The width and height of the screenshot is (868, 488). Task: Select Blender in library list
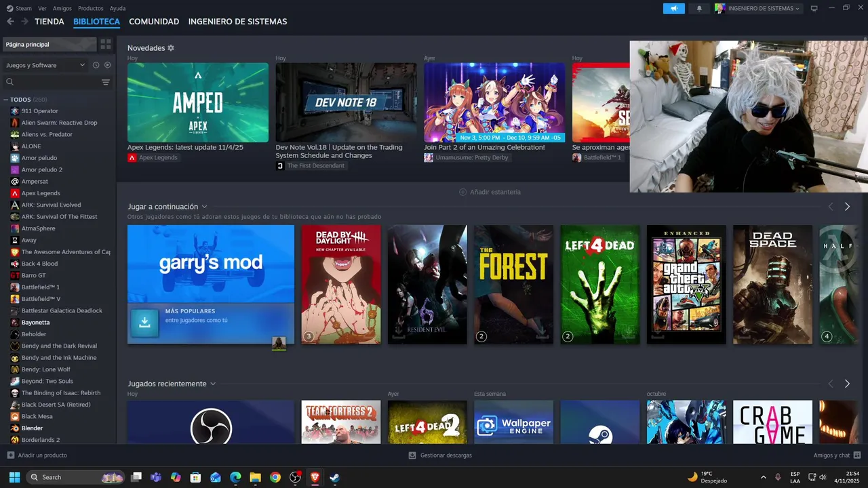(32, 428)
